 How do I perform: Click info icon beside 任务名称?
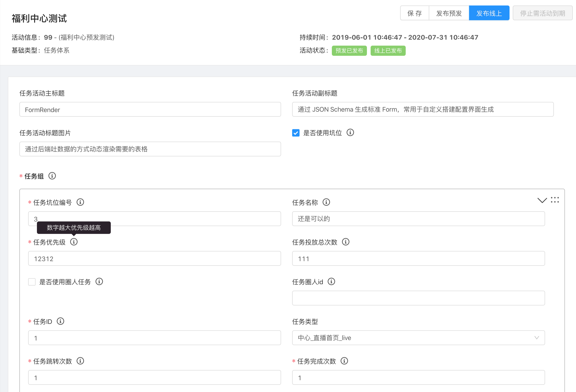326,202
